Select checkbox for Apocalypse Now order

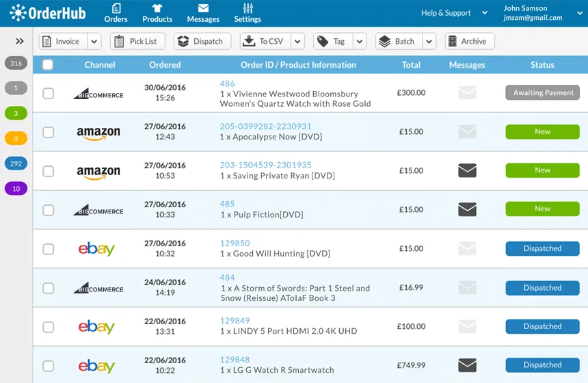tap(48, 132)
